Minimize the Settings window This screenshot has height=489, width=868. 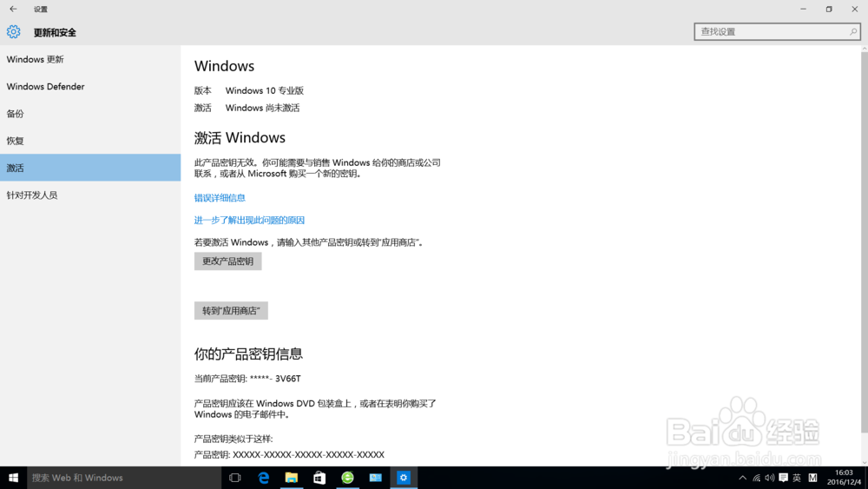pos(803,9)
